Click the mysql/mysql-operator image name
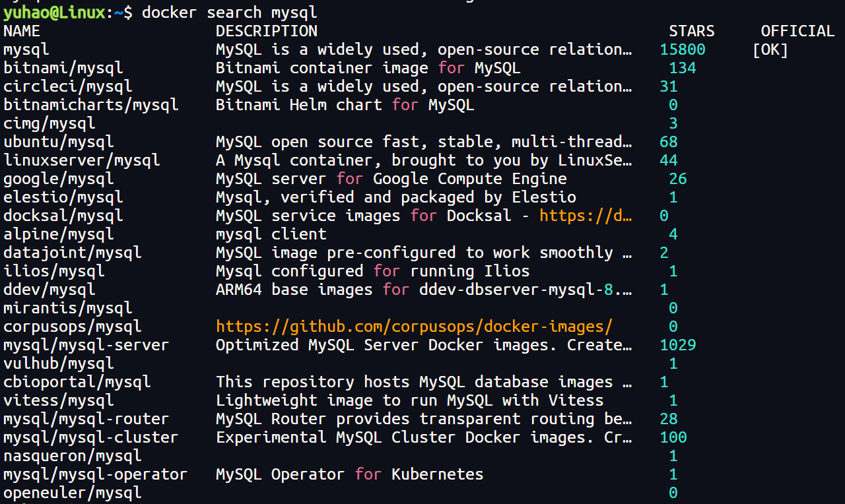The height and width of the screenshot is (504, 845). [96, 474]
